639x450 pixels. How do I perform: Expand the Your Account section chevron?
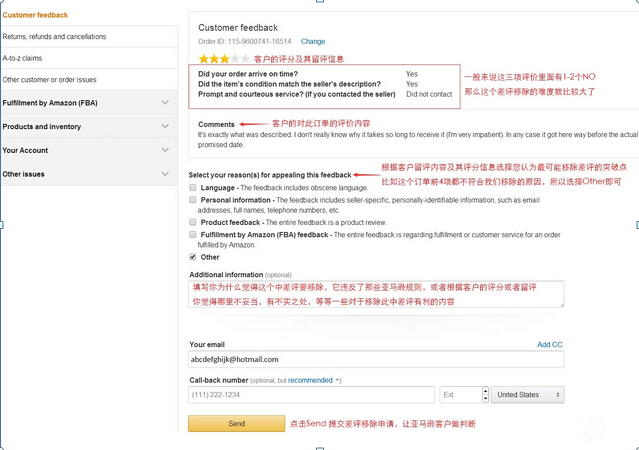point(165,150)
